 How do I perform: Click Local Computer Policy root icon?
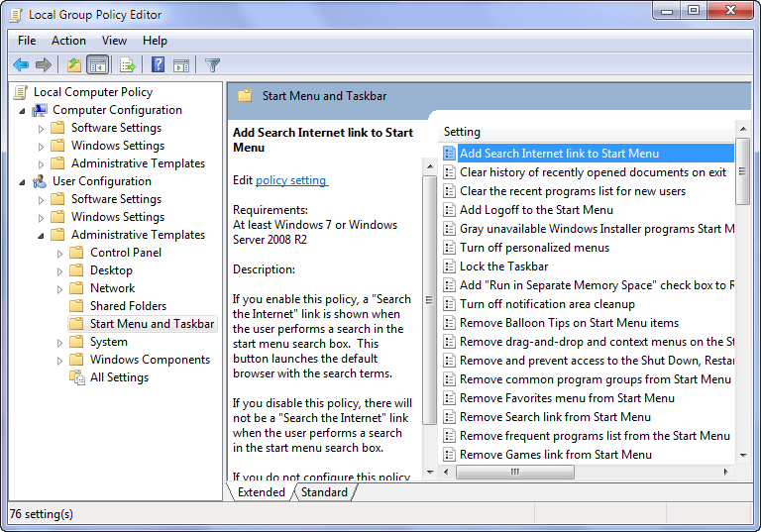[x=21, y=92]
